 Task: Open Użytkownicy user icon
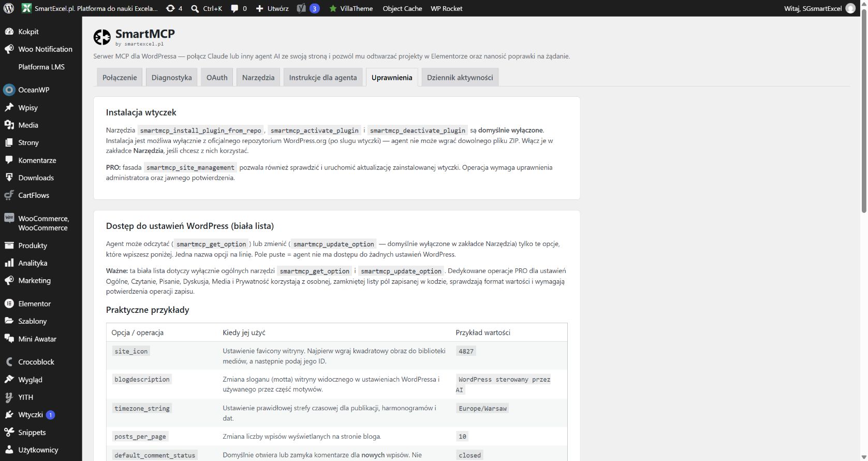point(9,450)
